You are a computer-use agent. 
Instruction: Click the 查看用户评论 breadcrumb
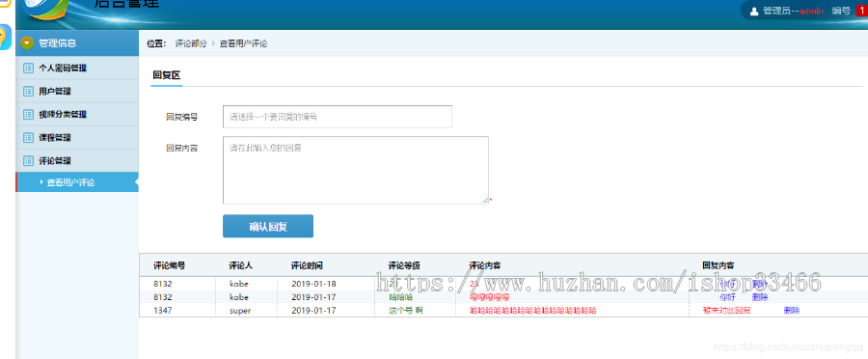(243, 43)
